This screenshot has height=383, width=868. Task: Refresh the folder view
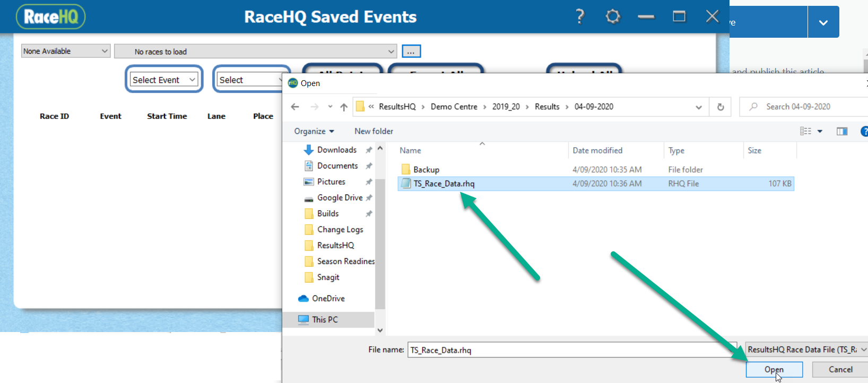click(721, 107)
